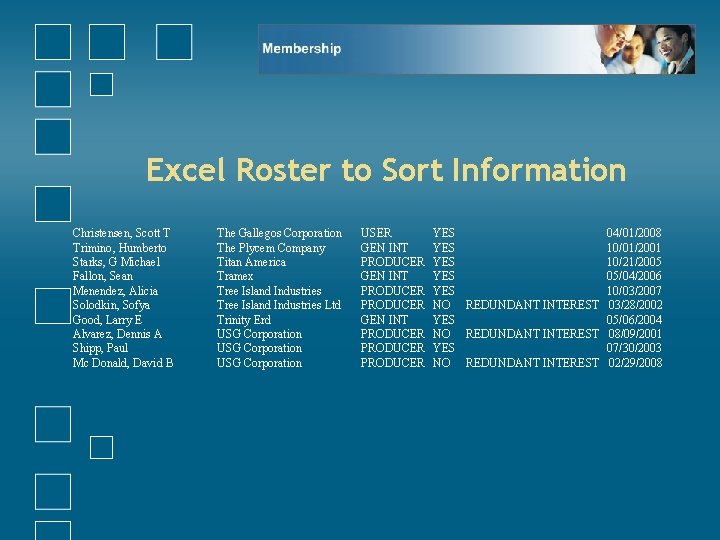This screenshot has width=720, height=540.
Task: Click USG Corporation in Alvarez row
Action: click(x=259, y=334)
